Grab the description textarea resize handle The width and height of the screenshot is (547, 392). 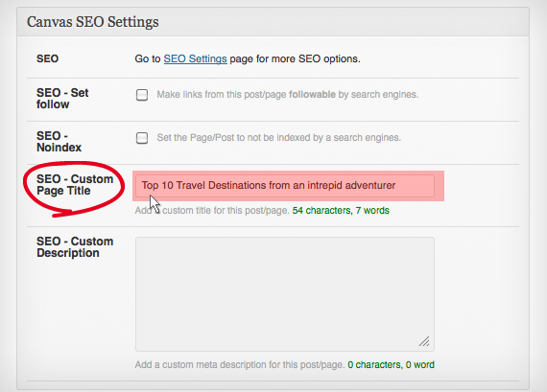(x=424, y=341)
